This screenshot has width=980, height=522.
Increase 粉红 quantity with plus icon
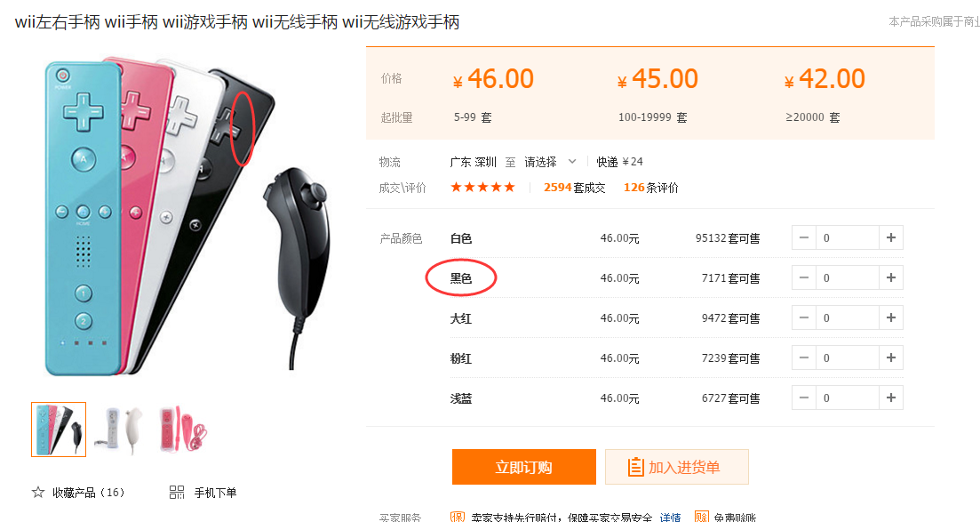coord(890,358)
